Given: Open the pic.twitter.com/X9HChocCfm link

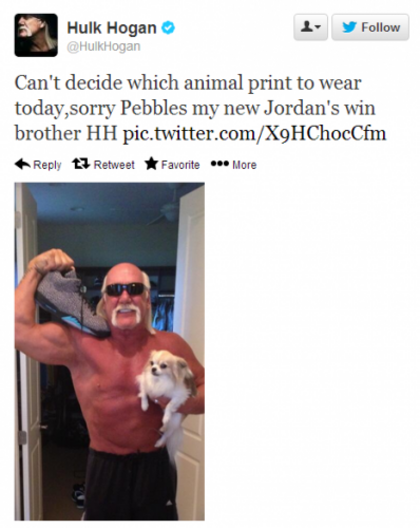Looking at the screenshot, I should [x=254, y=133].
